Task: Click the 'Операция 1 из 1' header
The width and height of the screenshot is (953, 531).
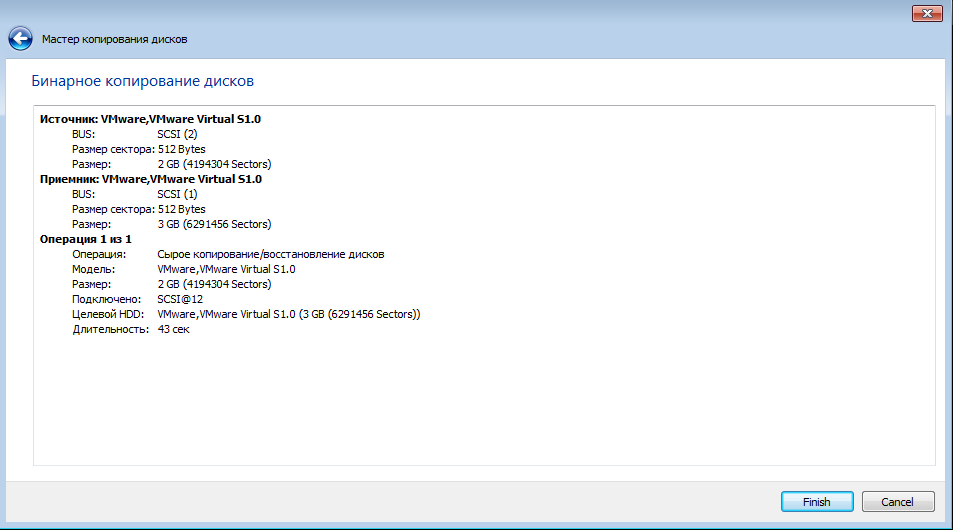Action: [86, 239]
